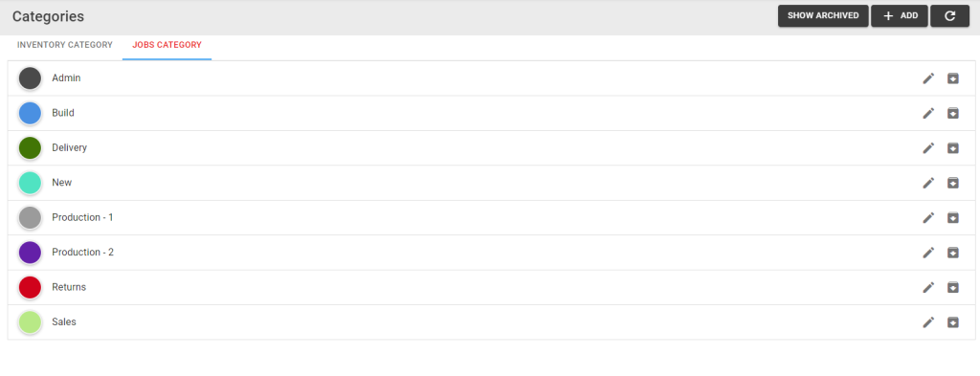Image resolution: width=980 pixels, height=376 pixels.
Task: Select the Sales category row
Action: 491,322
